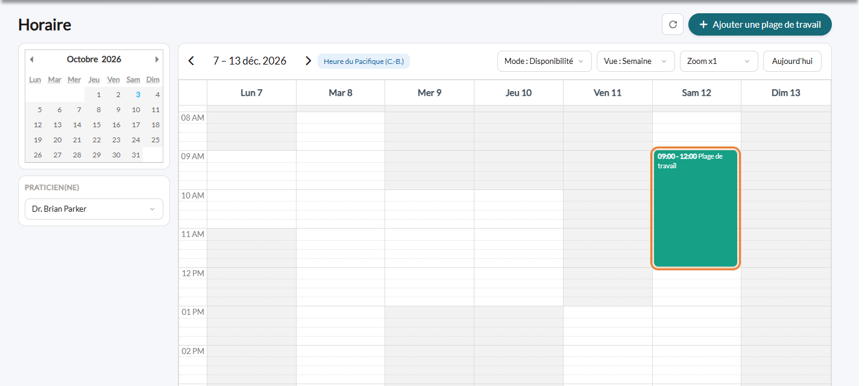Click the 09 AM time label
Image resolution: width=868 pixels, height=386 pixels.
(x=193, y=156)
